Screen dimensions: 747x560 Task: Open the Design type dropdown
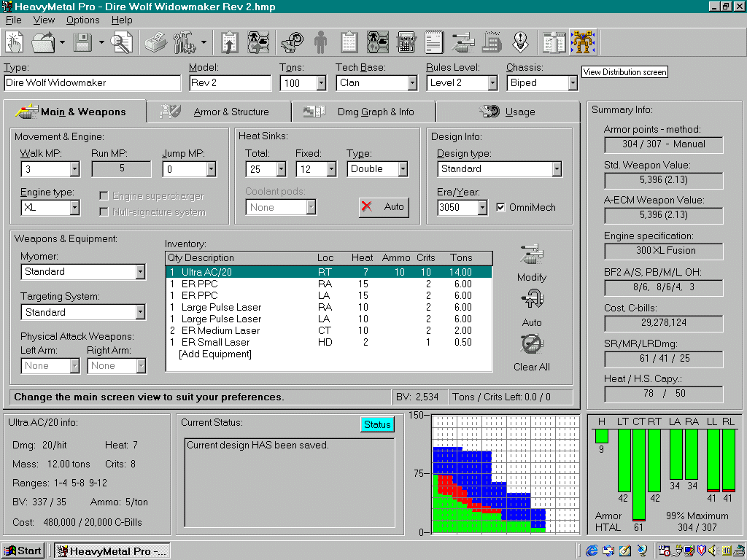coord(557,169)
